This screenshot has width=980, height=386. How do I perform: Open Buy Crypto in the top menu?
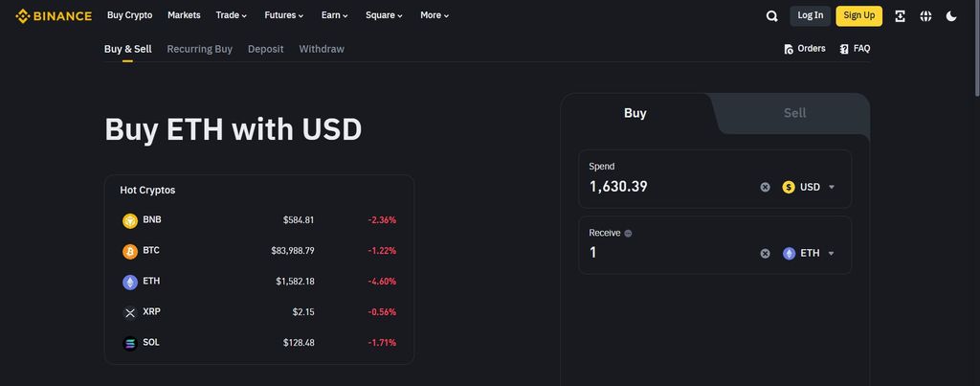click(x=129, y=15)
